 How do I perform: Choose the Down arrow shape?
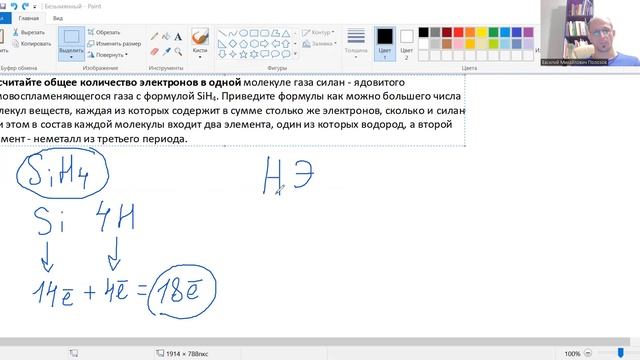222,54
